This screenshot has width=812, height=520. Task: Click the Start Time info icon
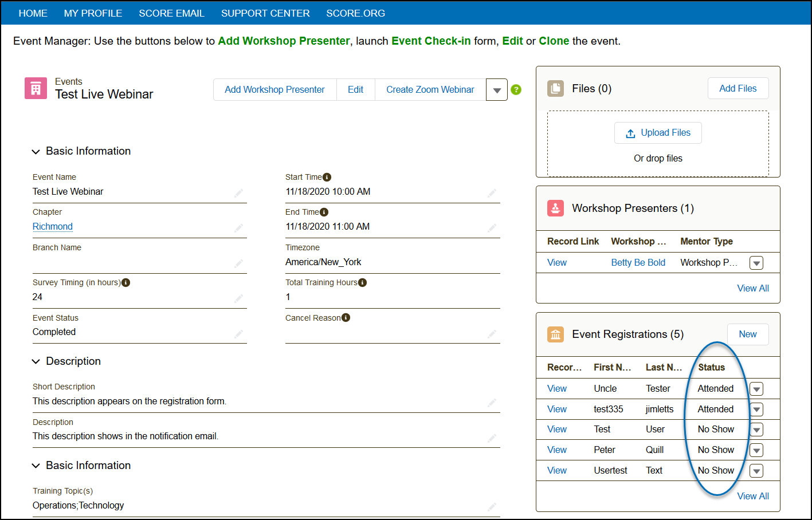coord(327,178)
